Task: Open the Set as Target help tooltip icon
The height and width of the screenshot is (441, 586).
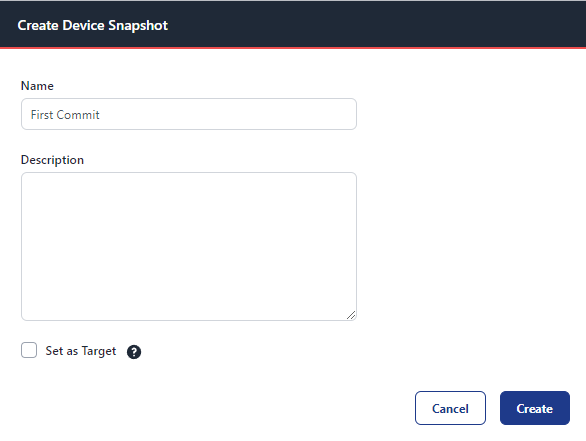Action: click(x=134, y=352)
